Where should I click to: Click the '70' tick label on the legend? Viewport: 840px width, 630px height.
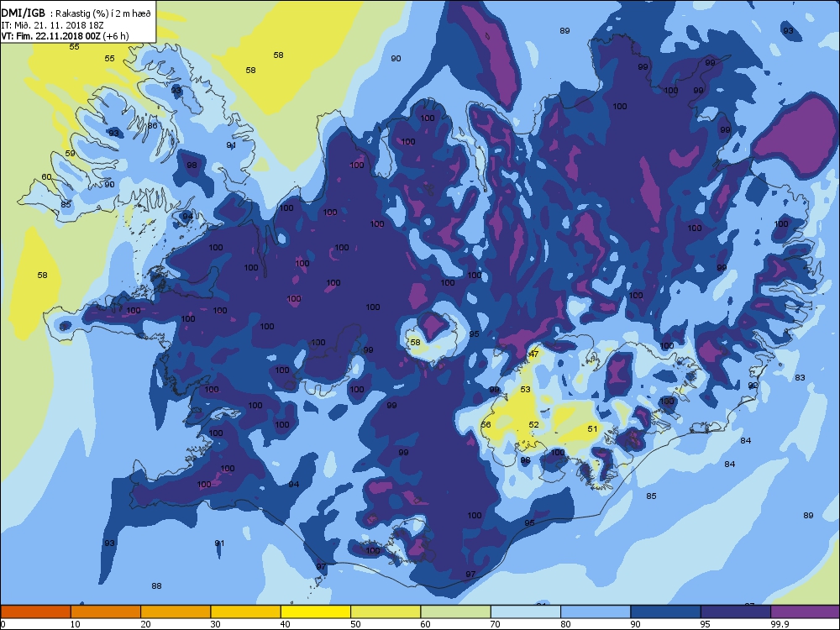click(496, 624)
